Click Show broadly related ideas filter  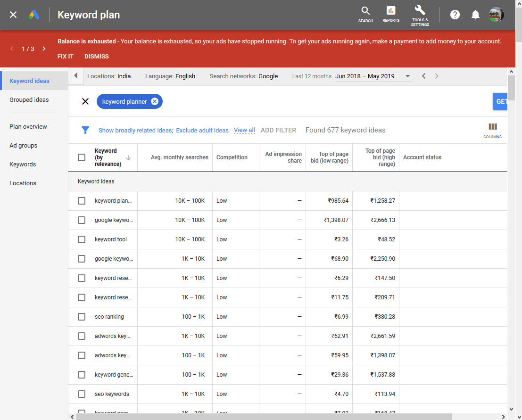tap(136, 131)
